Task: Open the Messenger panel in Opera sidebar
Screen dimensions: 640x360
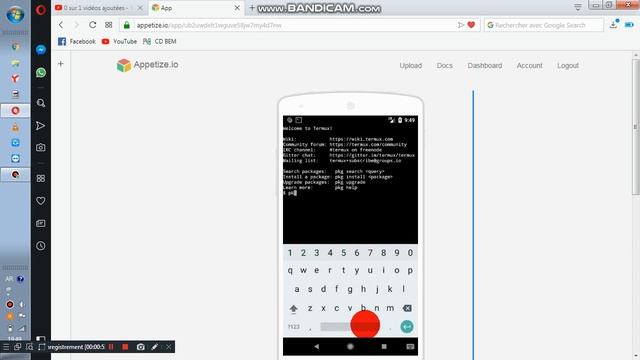Action: coord(41,50)
